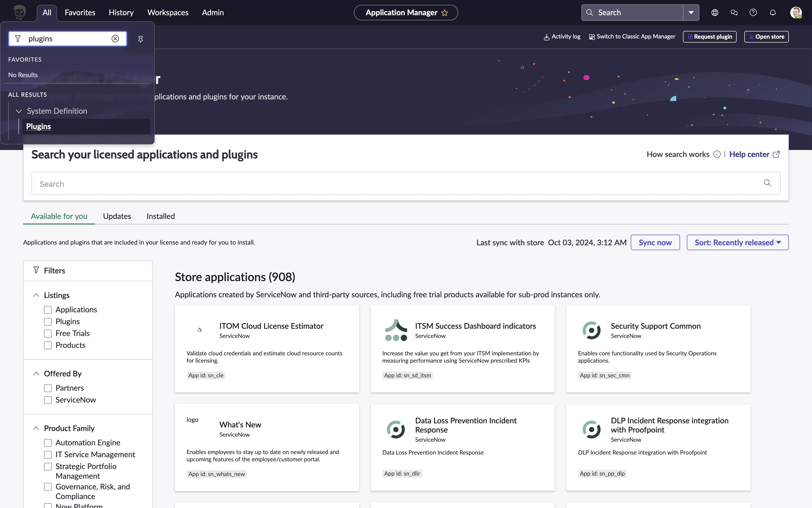Click the App id: sn_sd_itsm tag

point(407,375)
